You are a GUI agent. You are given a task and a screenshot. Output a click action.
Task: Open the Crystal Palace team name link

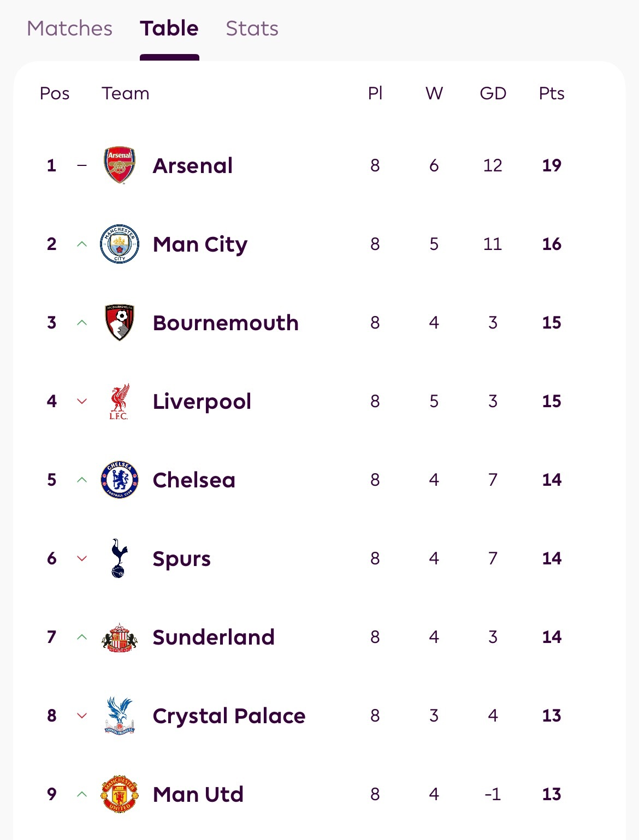(x=229, y=716)
